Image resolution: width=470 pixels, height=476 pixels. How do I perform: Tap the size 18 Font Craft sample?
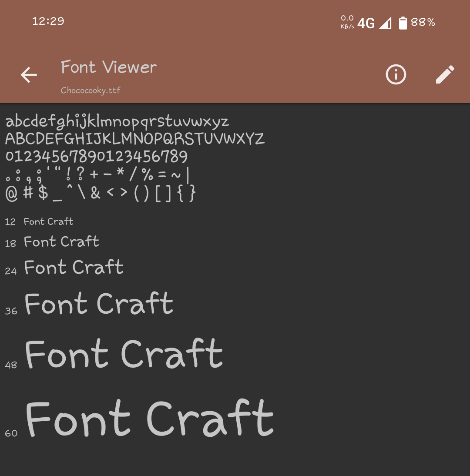[x=61, y=241]
